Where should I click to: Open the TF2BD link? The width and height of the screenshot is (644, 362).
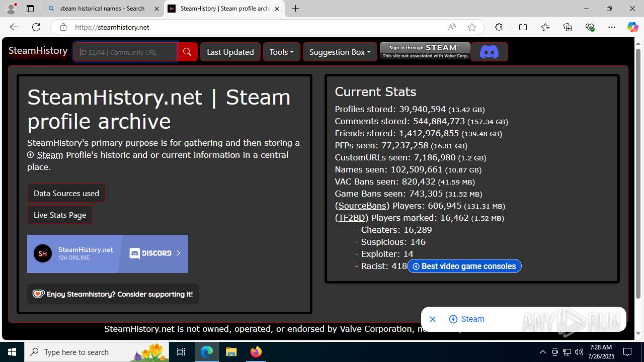[352, 218]
